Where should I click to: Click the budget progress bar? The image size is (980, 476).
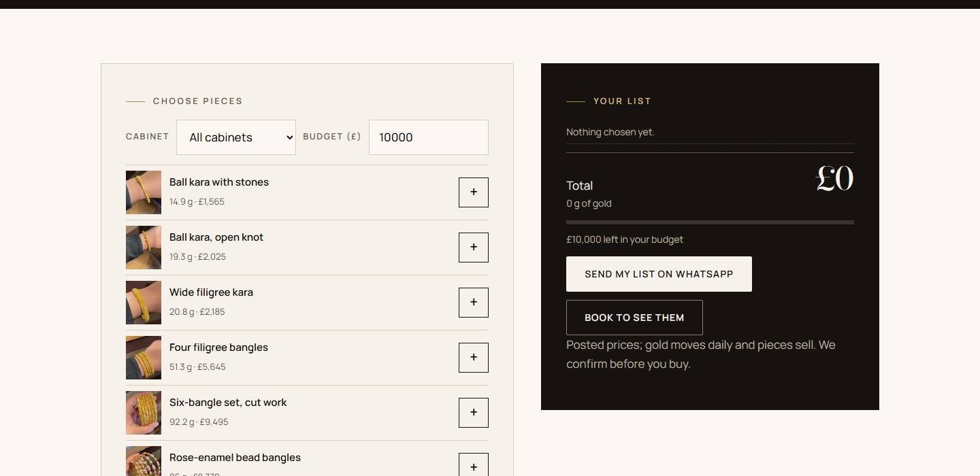click(710, 222)
